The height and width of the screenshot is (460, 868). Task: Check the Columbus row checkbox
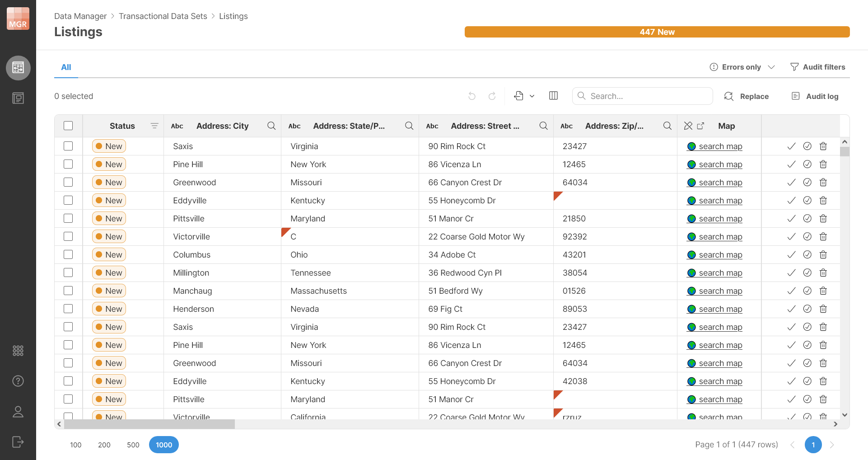coord(68,254)
